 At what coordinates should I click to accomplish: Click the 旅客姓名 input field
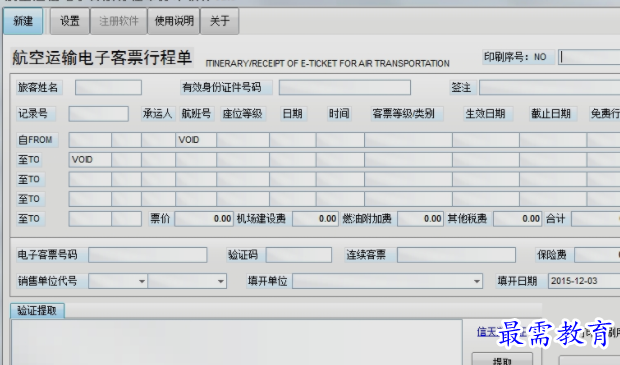(108, 87)
